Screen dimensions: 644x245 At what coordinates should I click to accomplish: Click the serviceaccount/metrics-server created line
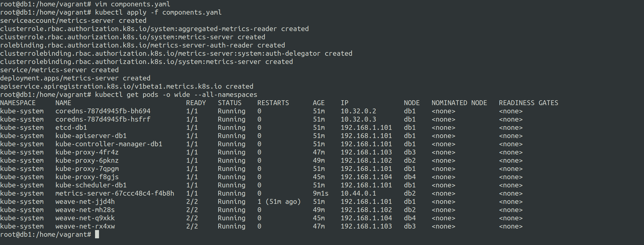[73, 20]
